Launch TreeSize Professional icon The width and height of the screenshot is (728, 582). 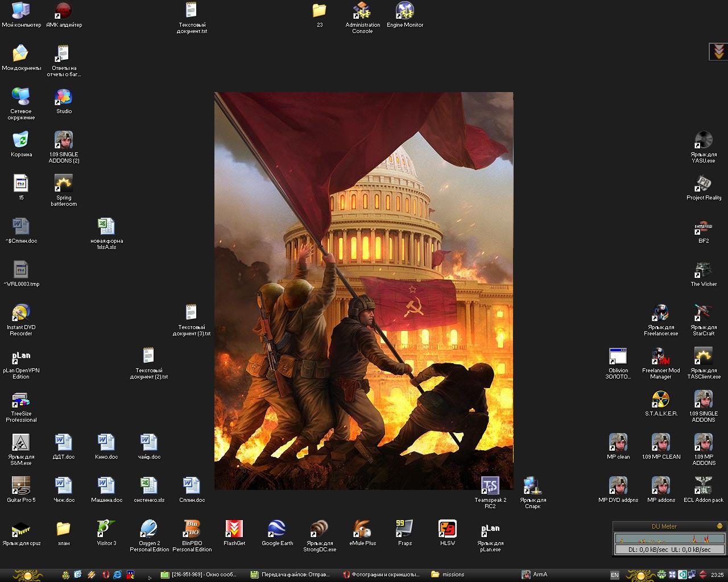pos(21,407)
